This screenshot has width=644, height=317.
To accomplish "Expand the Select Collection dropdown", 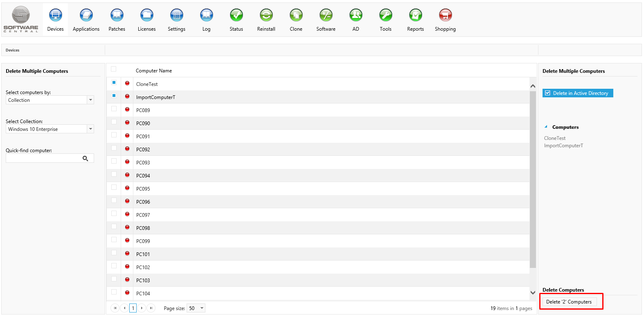I will pos(90,129).
